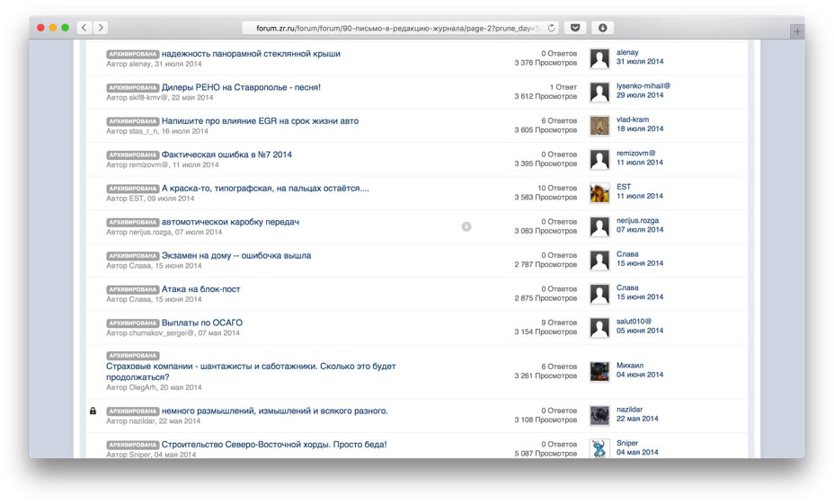Click the browser back arrow button
834x504 pixels.
click(x=84, y=28)
